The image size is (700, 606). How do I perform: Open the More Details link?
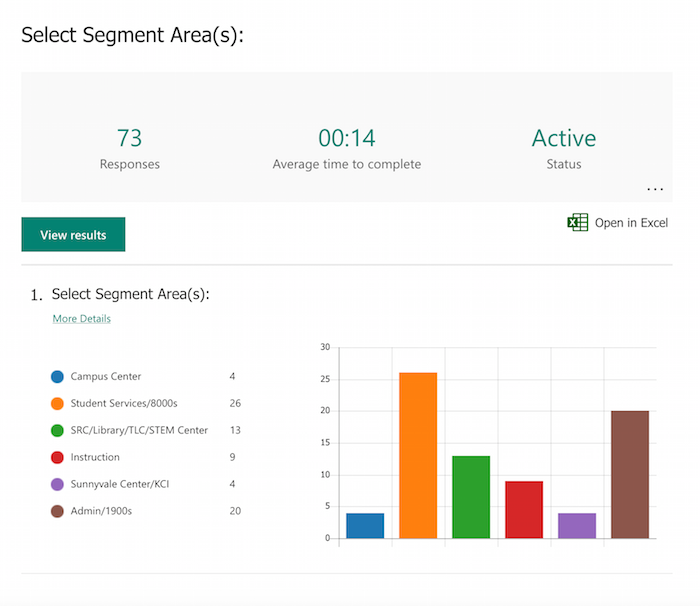(x=82, y=319)
